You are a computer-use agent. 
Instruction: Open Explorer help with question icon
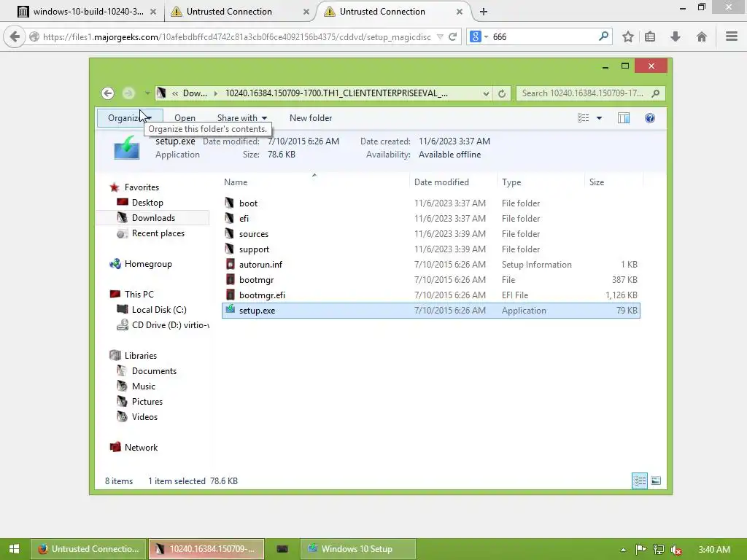650,117
